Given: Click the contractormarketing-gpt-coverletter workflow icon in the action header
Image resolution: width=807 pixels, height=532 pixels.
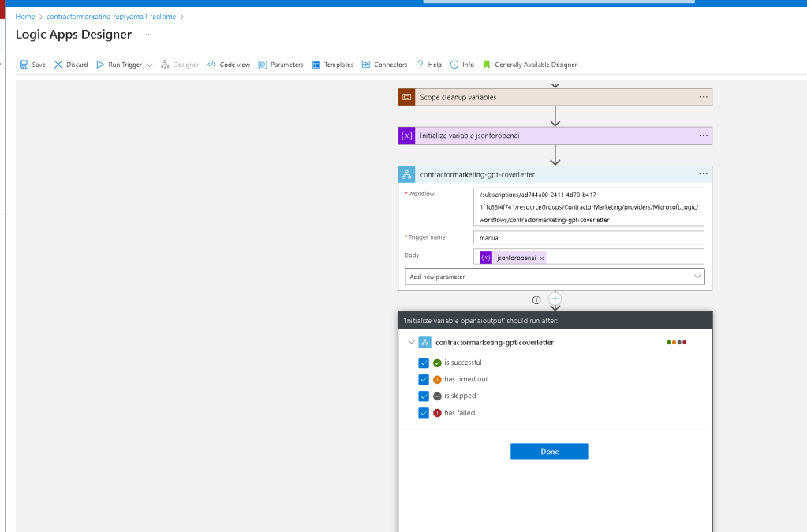Looking at the screenshot, I should coord(406,174).
